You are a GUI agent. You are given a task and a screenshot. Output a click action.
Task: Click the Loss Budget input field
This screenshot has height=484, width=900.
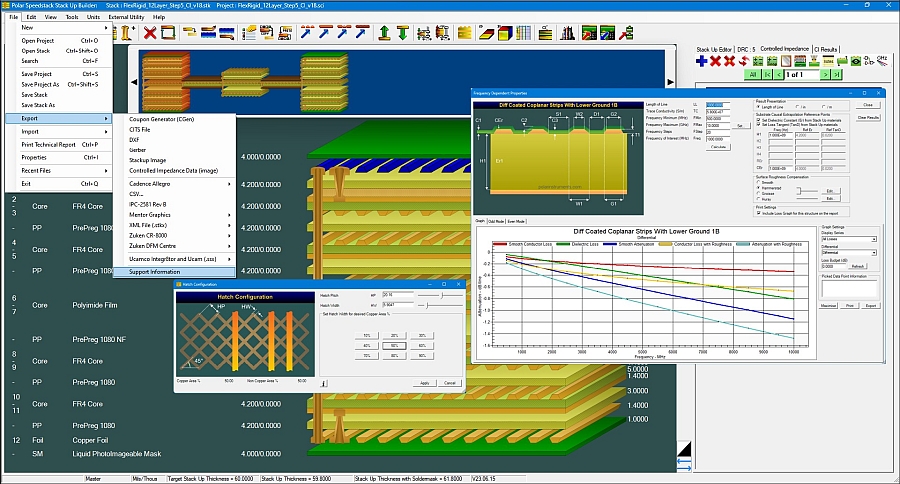coord(835,266)
